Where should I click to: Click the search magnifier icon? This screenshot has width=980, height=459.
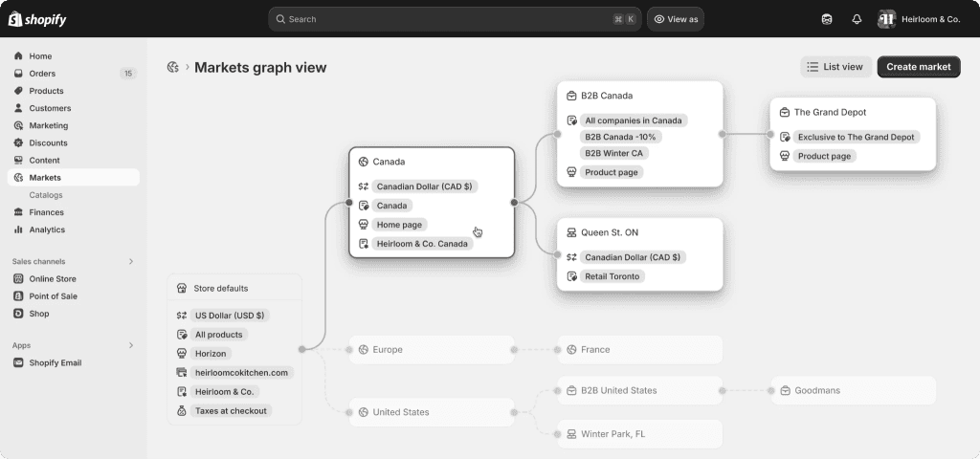[280, 19]
